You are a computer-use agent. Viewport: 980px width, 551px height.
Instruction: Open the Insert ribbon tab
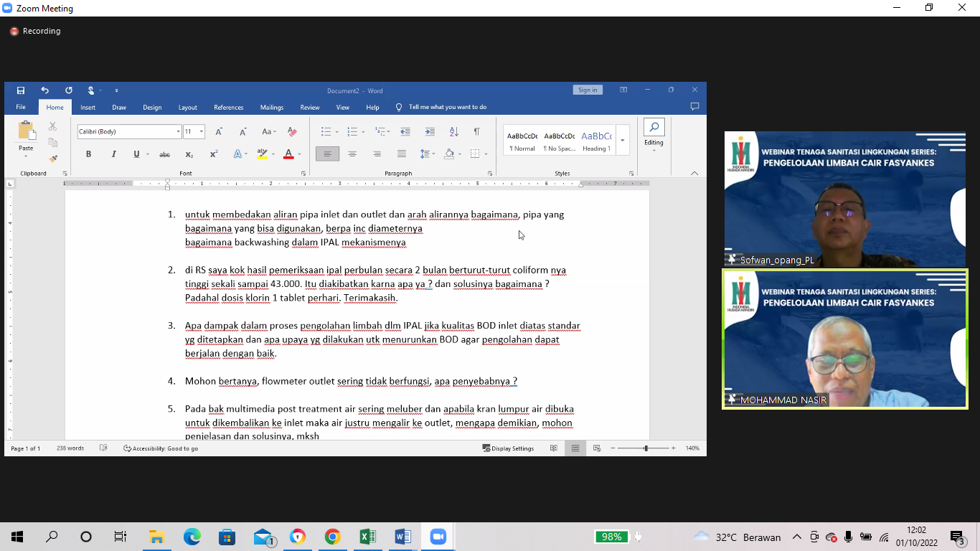pos(88,108)
